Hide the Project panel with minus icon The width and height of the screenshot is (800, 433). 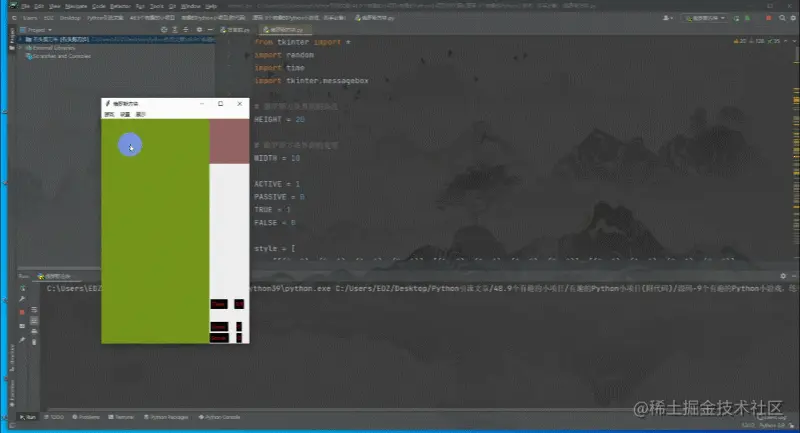(210, 30)
